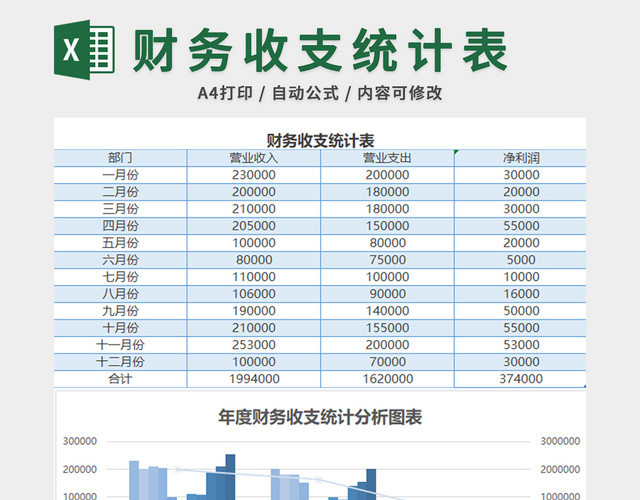Click 四月份 net profit cell showing 55000
The width and height of the screenshot is (640, 500).
(x=520, y=226)
